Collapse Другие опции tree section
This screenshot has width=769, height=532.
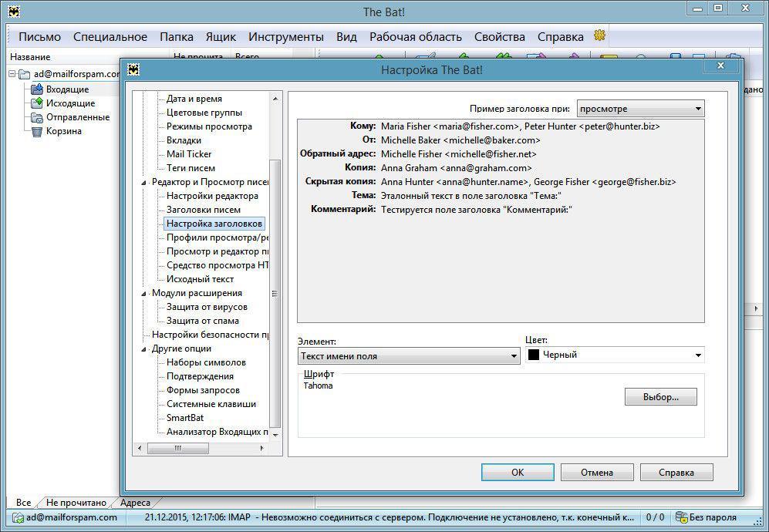[x=144, y=349]
